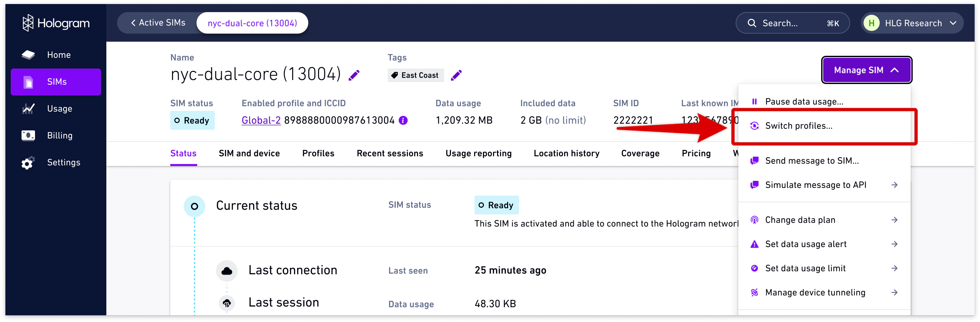Click the East Coast tag icon
The height and width of the screenshot is (322, 980).
[394, 75]
